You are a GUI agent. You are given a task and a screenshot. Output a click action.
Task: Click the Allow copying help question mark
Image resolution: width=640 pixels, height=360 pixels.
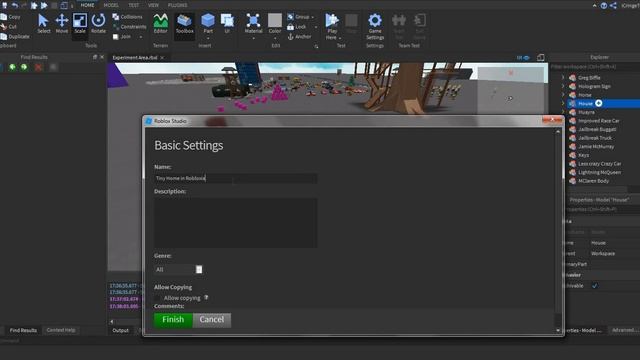click(206, 298)
